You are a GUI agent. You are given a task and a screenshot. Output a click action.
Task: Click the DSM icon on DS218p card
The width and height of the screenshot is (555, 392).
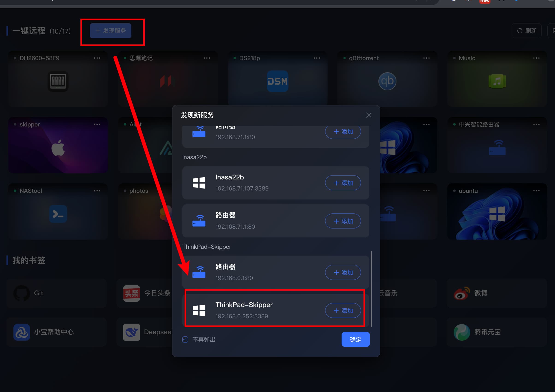pyautogui.click(x=277, y=81)
